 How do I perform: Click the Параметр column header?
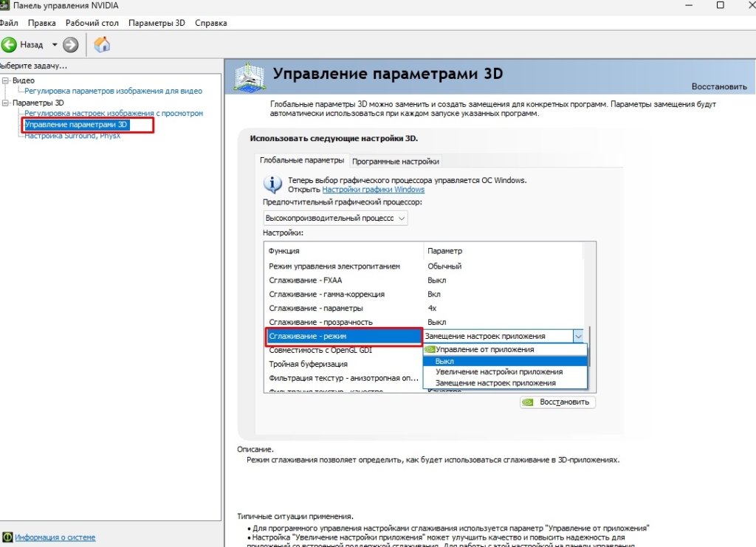[x=504, y=251]
